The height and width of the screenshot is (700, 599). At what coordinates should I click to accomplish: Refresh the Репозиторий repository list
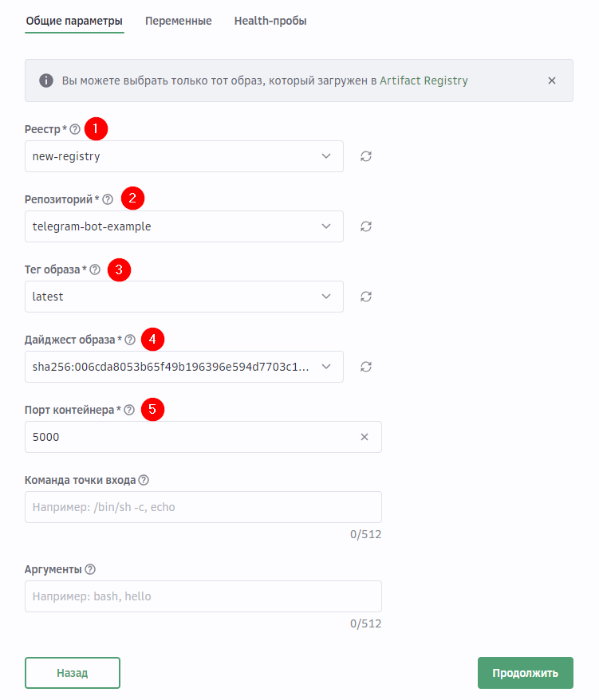366,226
